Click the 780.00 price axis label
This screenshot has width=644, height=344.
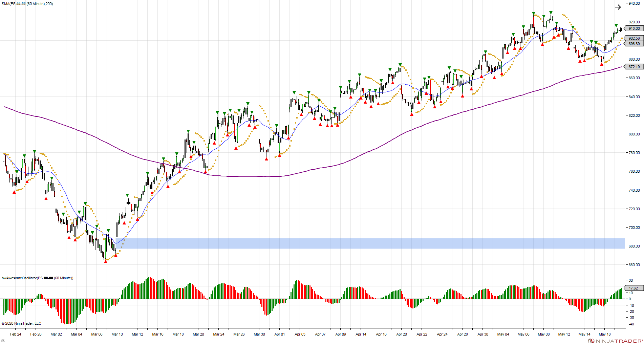(634, 153)
